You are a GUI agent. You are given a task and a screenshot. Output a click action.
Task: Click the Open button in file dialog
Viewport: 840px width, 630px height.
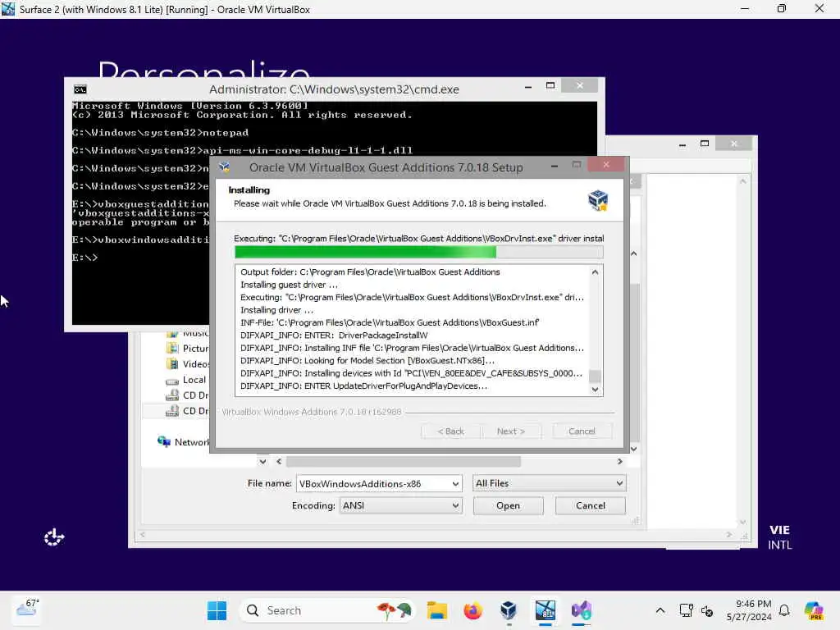pyautogui.click(x=508, y=505)
